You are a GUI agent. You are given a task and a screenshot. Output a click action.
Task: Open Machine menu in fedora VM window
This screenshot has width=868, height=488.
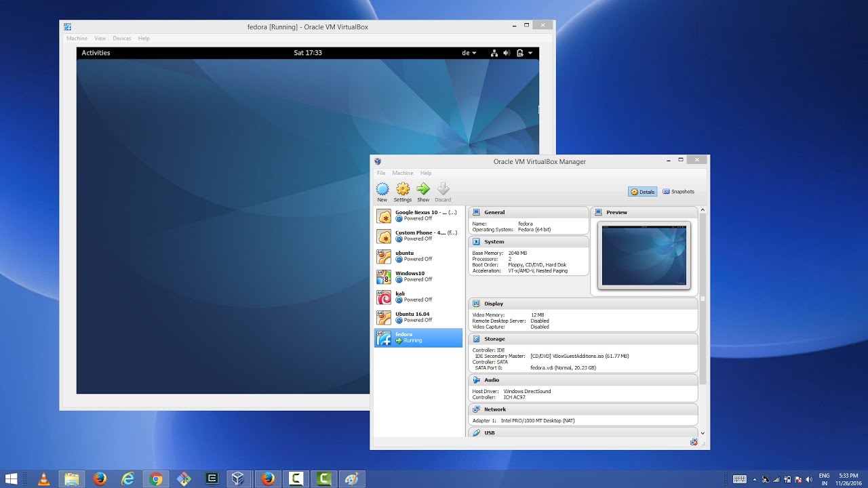(77, 39)
